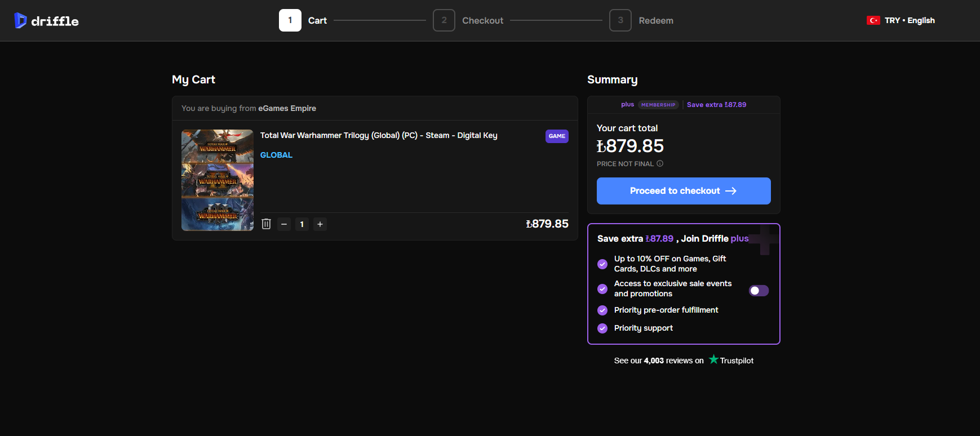Image resolution: width=980 pixels, height=436 pixels.
Task: Click the eGames Empire seller name
Action: click(x=287, y=108)
